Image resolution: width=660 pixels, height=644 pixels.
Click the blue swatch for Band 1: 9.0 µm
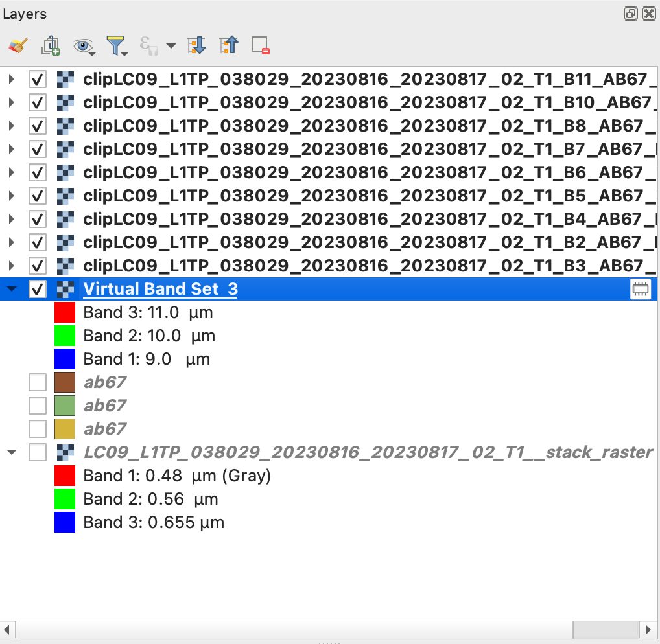click(x=65, y=359)
